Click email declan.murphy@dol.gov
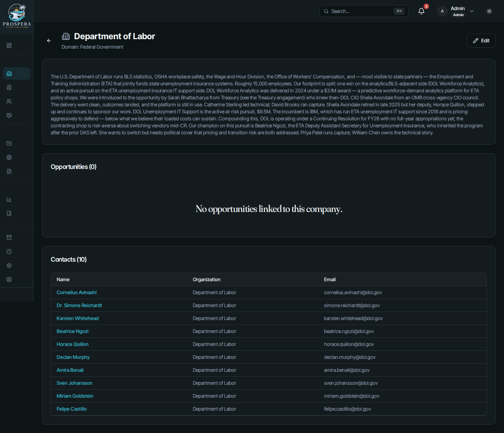This screenshot has width=504, height=433. tap(350, 357)
